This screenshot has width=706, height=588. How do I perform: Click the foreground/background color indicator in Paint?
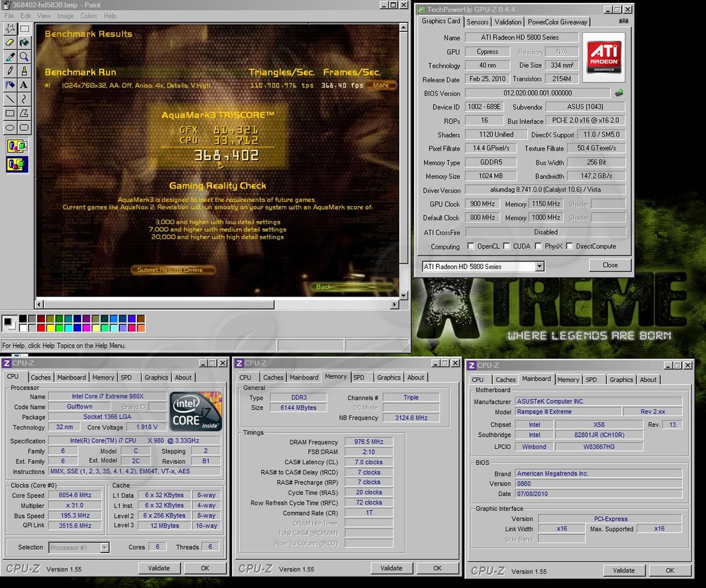[9, 322]
